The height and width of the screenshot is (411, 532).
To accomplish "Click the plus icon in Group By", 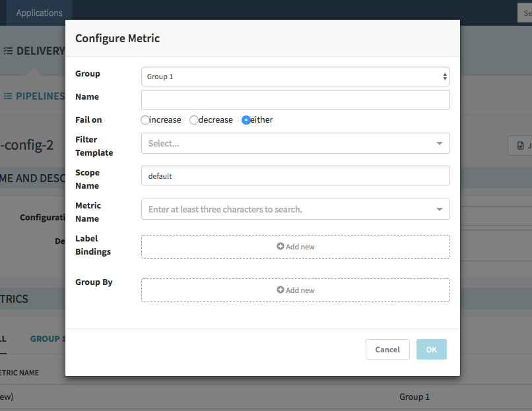I will (x=281, y=290).
